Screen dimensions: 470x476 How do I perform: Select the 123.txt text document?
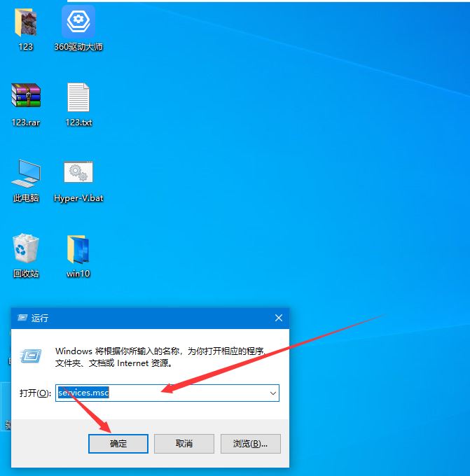click(x=78, y=98)
